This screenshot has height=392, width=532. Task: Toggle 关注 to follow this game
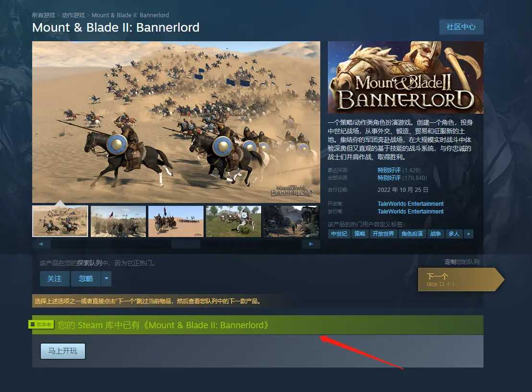click(x=55, y=279)
